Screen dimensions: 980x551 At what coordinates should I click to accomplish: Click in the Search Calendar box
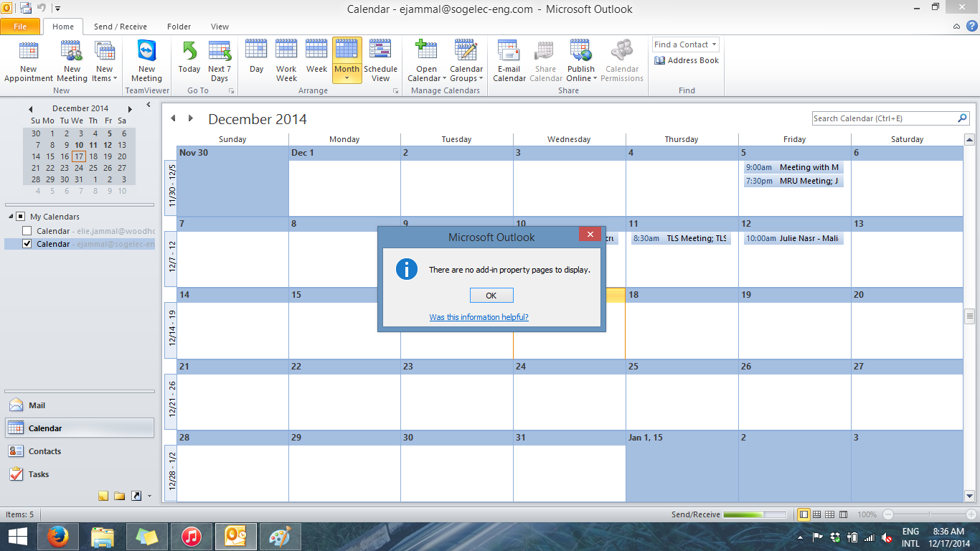pyautogui.click(x=885, y=118)
